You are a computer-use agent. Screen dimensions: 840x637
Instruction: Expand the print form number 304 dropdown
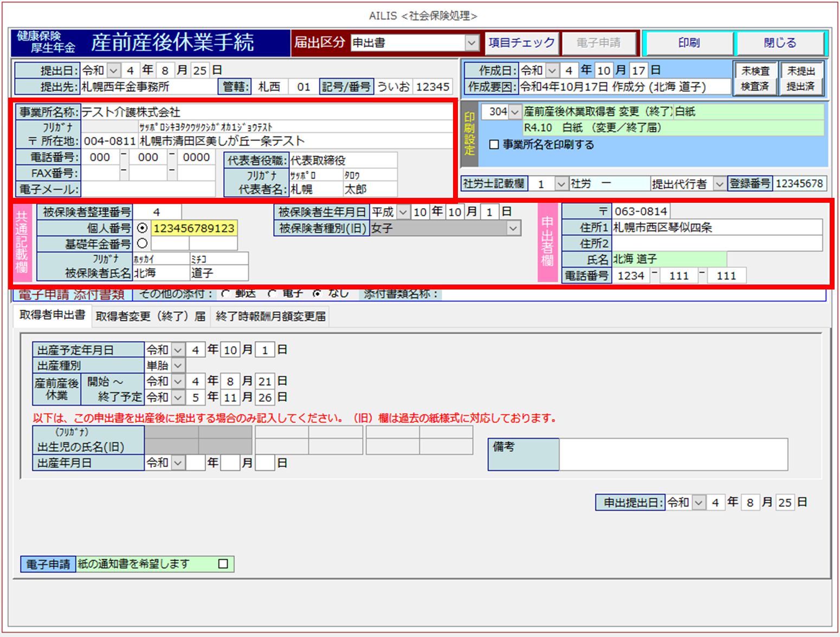[x=515, y=112]
